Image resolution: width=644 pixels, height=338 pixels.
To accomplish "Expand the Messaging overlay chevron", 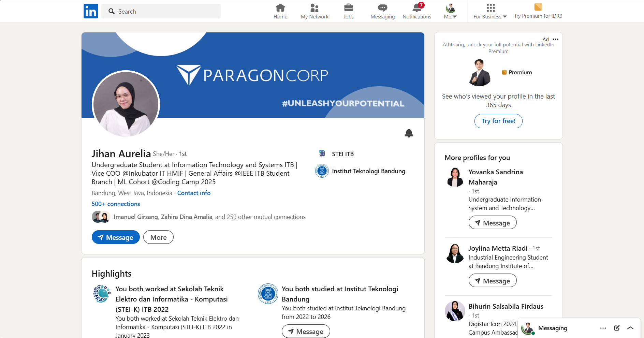I will click(x=630, y=328).
